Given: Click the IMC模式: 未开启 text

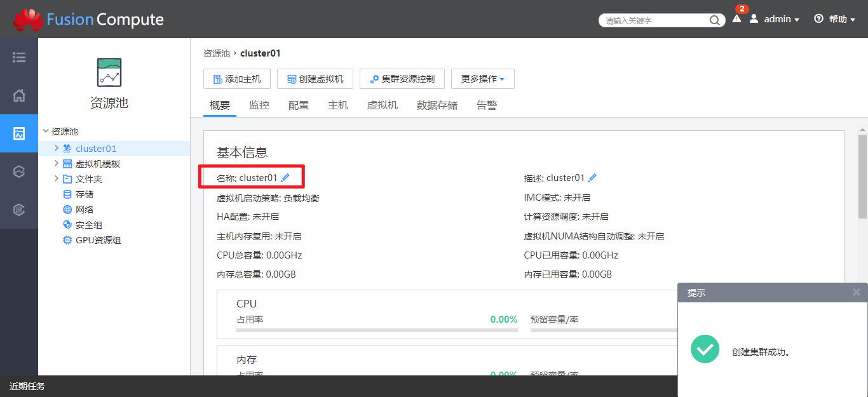Looking at the screenshot, I should click(x=557, y=198).
